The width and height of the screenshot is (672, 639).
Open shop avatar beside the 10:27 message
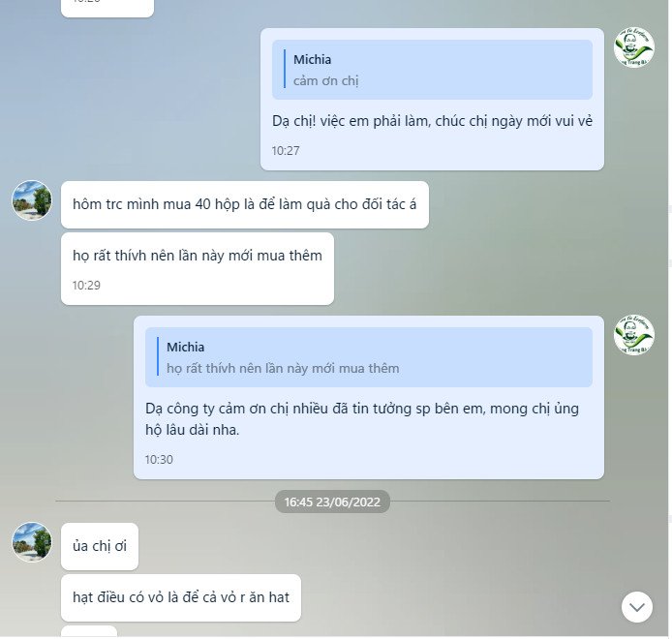(634, 47)
